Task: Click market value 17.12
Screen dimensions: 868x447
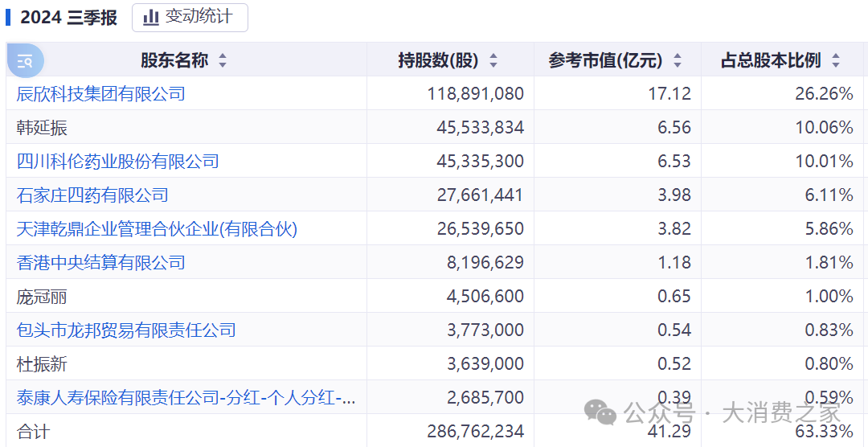Action: click(x=671, y=93)
